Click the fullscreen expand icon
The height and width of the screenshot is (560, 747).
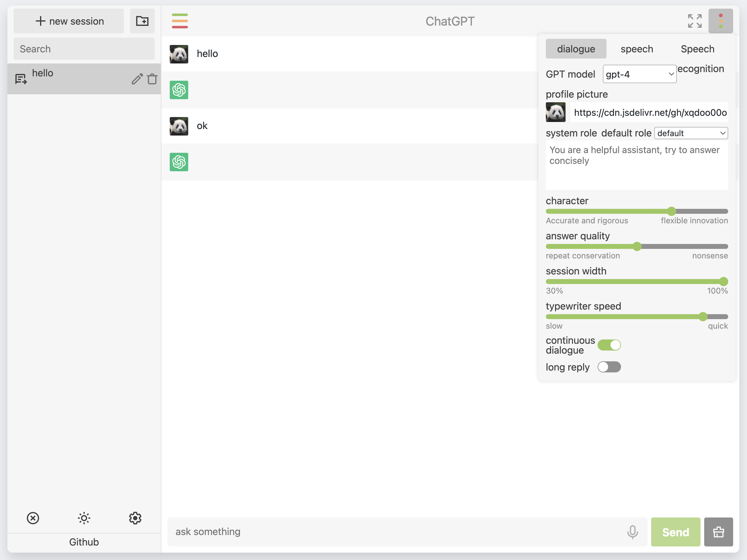[x=695, y=21]
